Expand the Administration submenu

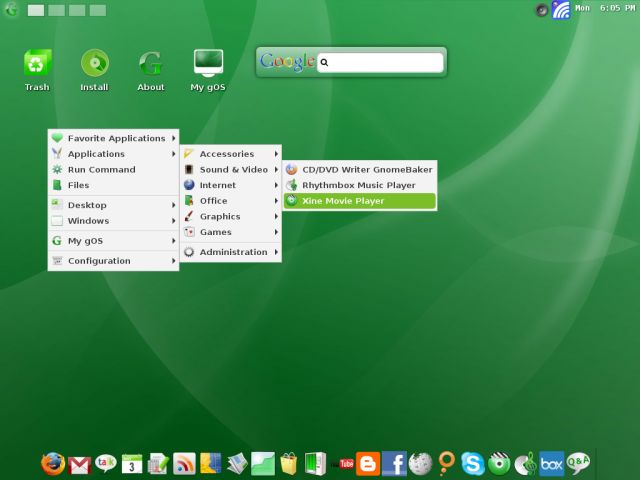click(230, 252)
